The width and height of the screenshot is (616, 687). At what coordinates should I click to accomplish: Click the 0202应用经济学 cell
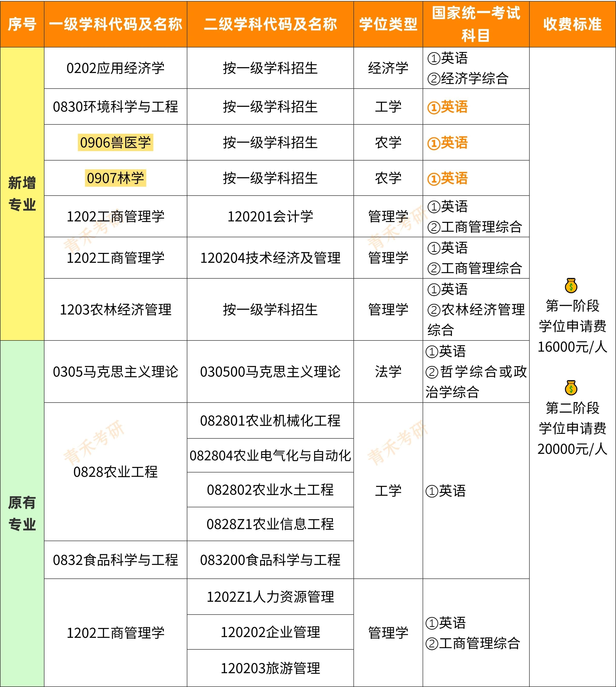[115, 68]
